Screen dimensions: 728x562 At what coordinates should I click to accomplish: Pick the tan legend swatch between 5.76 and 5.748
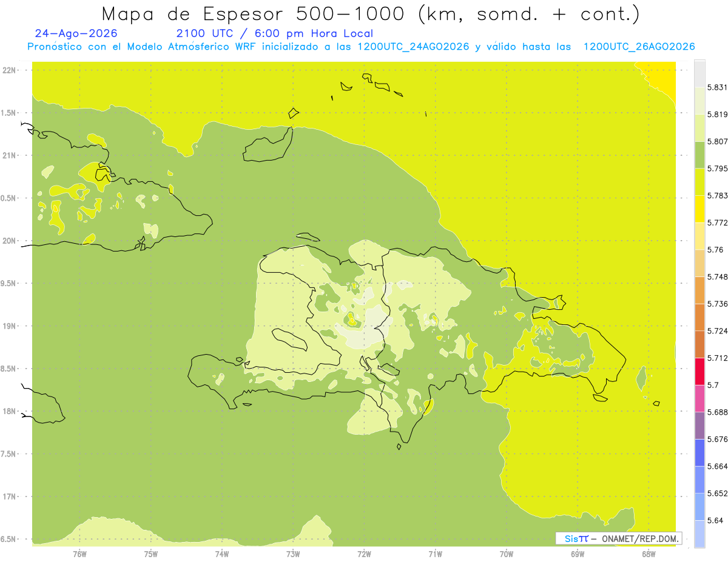pyautogui.click(x=699, y=263)
